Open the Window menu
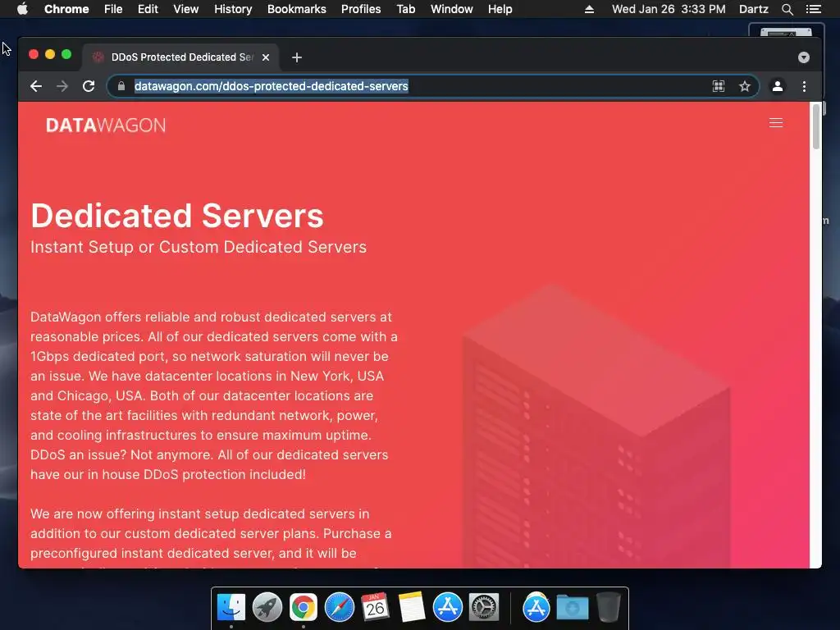 (x=452, y=9)
